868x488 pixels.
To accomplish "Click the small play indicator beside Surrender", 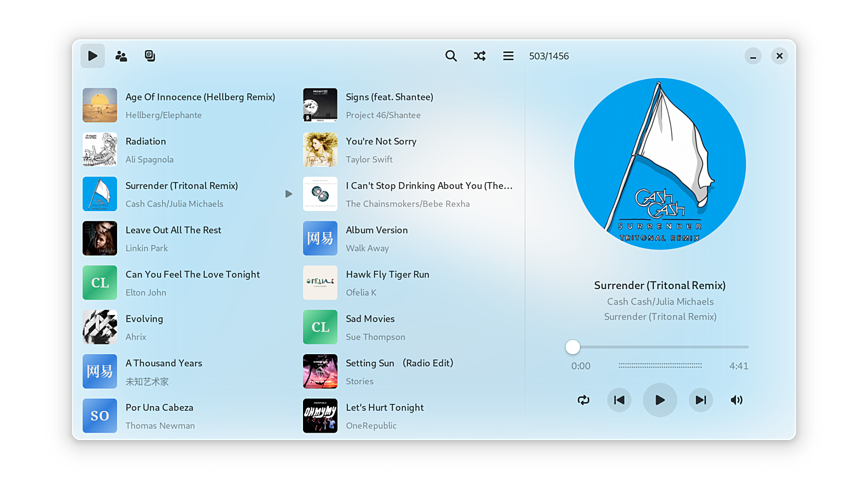I will [289, 194].
